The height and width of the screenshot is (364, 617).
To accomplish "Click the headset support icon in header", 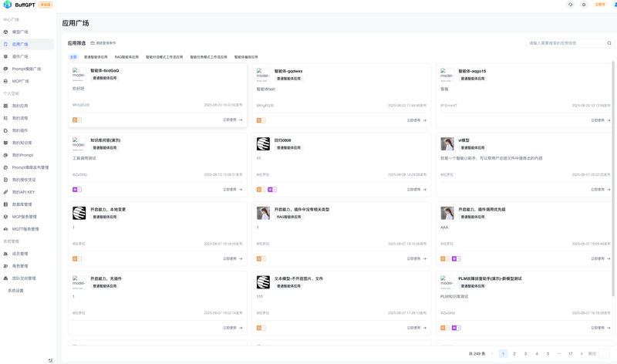I will [x=570, y=5].
